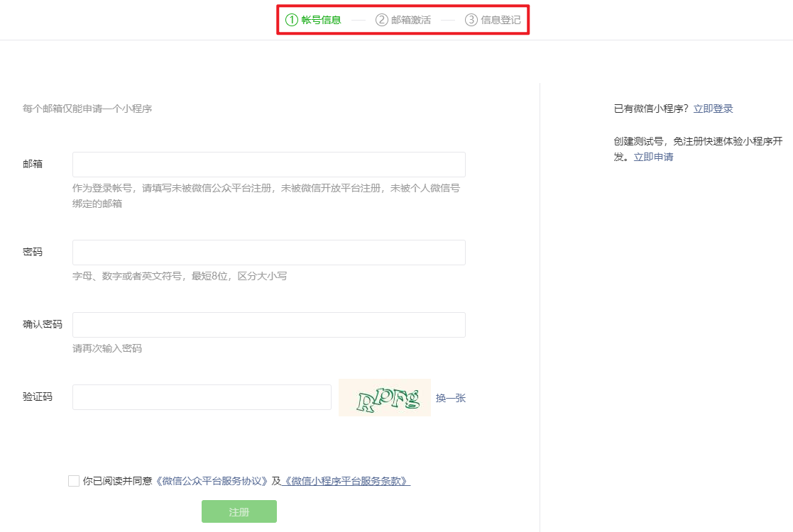Click 换一张 to refresh the captcha
Screen dimensions: 793x532
click(450, 397)
